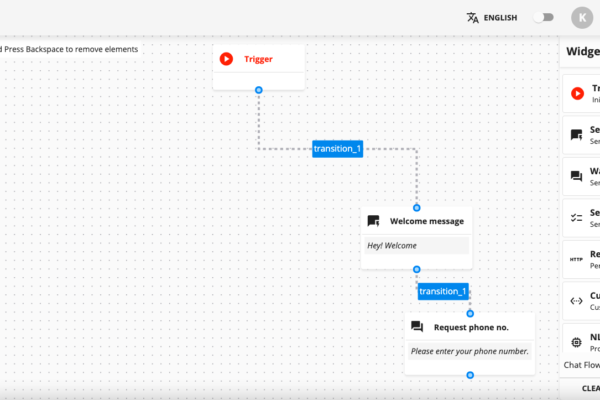
Task: Pick the wait and reply chat widget icon
Action: (x=577, y=176)
